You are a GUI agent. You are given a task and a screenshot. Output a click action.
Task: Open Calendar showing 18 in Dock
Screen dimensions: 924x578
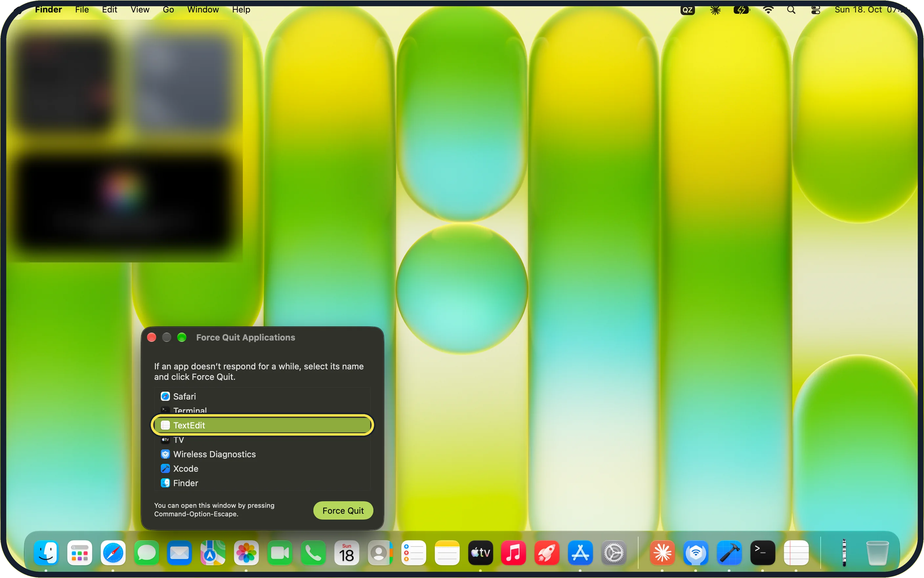[346, 552]
